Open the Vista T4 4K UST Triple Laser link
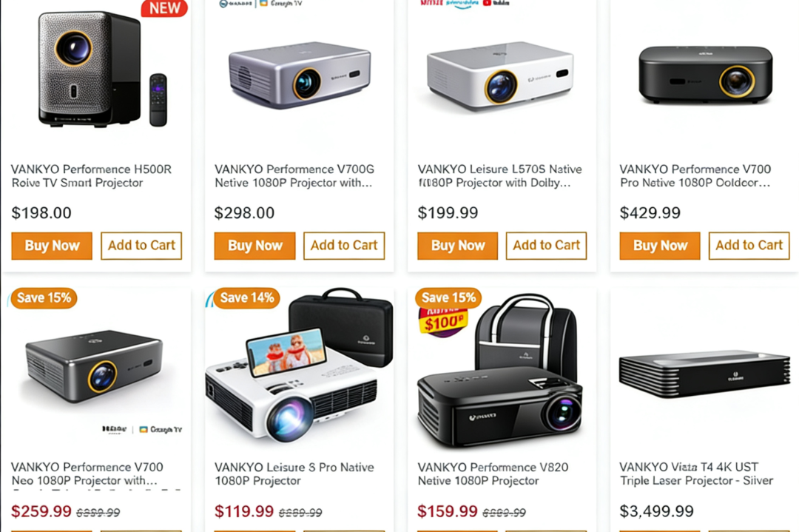This screenshot has width=799, height=532. pos(696,474)
